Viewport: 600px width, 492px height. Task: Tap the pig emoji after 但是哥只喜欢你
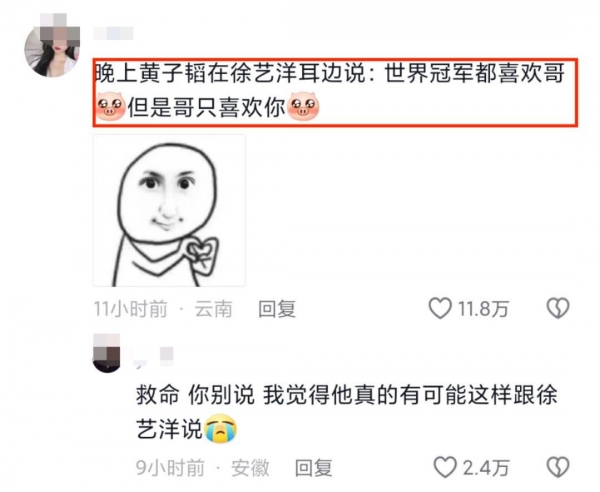click(303, 106)
